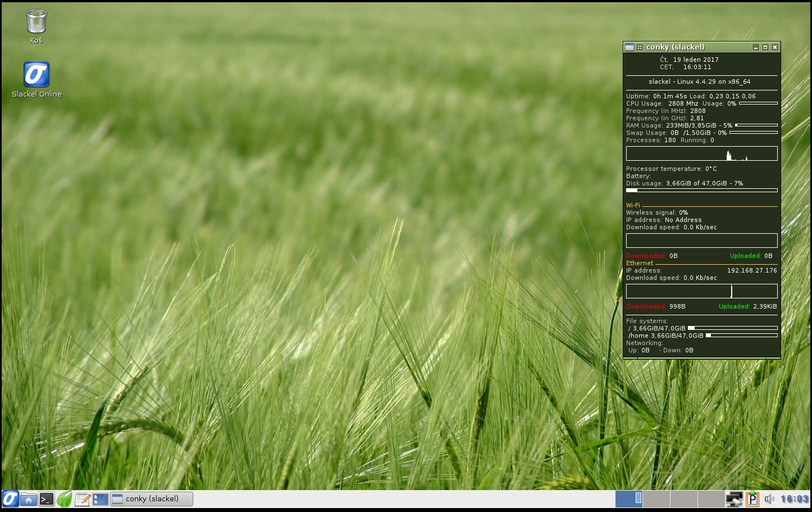Click the volume speaker tray icon
The width and height of the screenshot is (812, 512).
coord(769,499)
